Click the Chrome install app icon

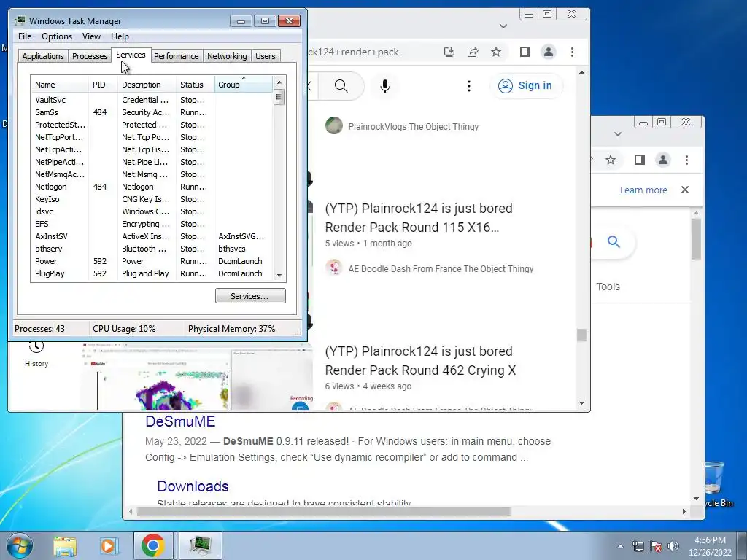[449, 52]
